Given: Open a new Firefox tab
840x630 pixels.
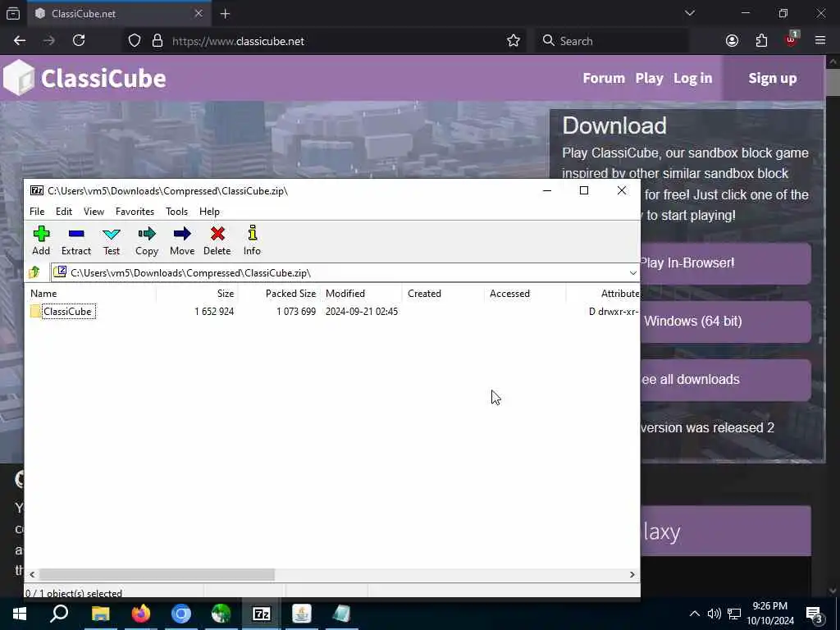Looking at the screenshot, I should [225, 14].
